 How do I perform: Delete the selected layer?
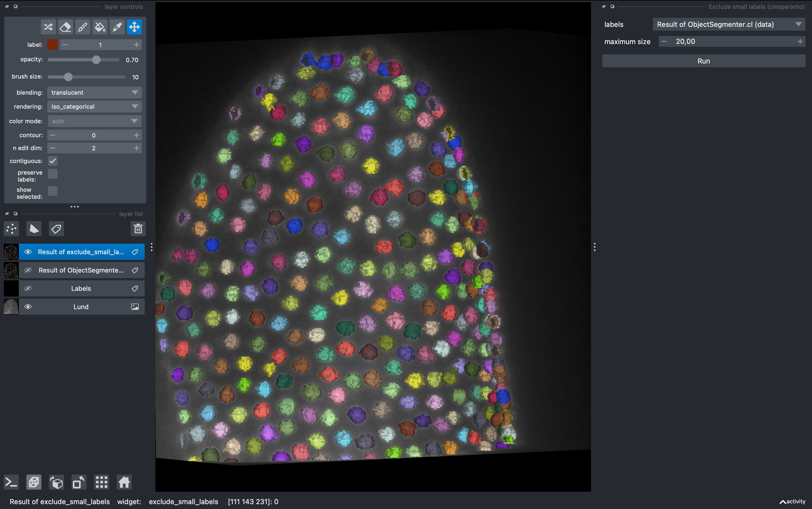pos(138,229)
